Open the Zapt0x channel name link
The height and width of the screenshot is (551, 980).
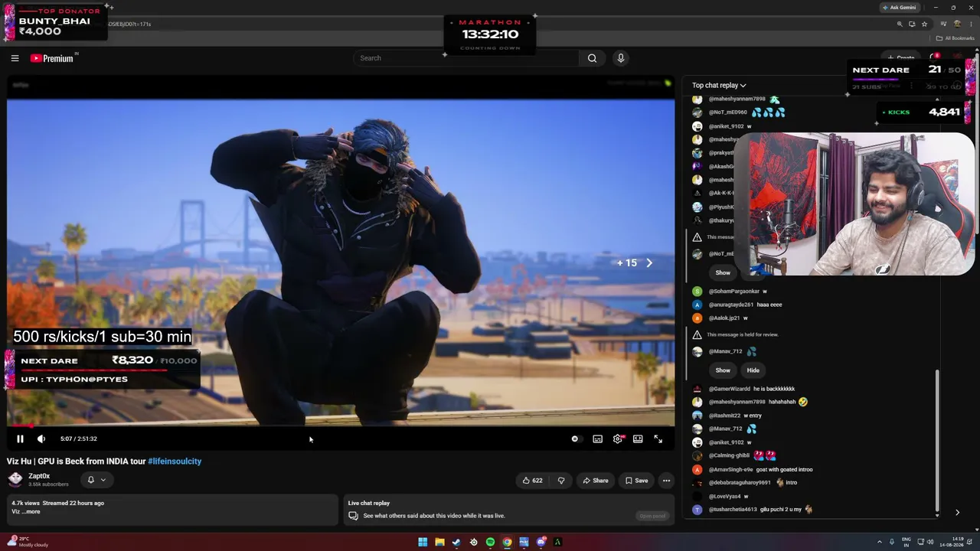coord(39,476)
